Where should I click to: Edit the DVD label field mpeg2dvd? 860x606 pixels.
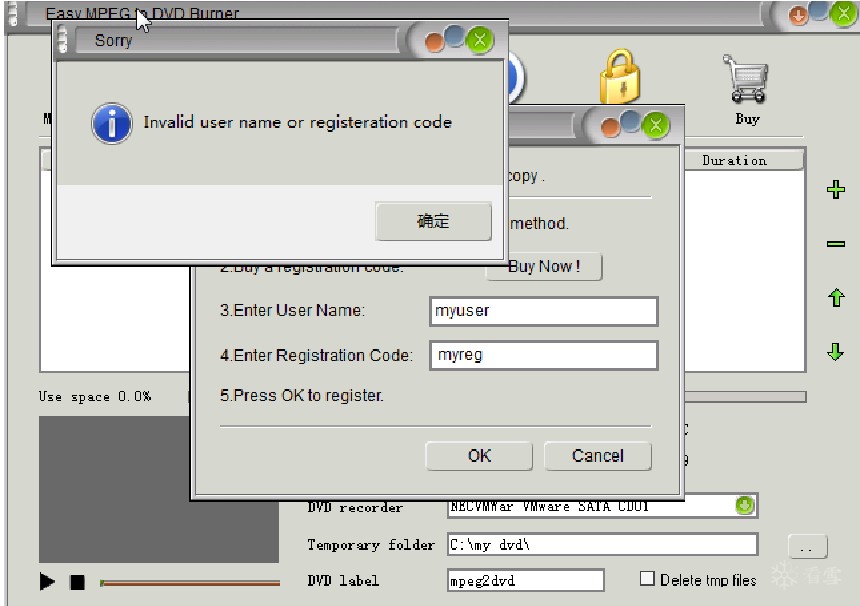[525, 580]
